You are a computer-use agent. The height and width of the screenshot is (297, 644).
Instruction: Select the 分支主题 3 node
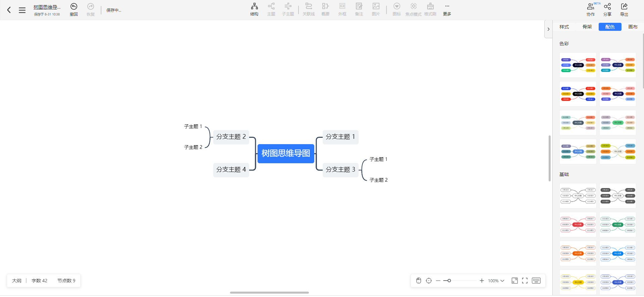(340, 170)
